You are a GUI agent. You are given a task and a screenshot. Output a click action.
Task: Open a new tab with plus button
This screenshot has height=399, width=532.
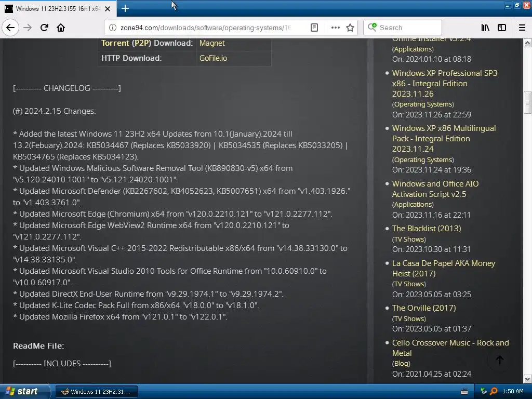[x=125, y=8]
